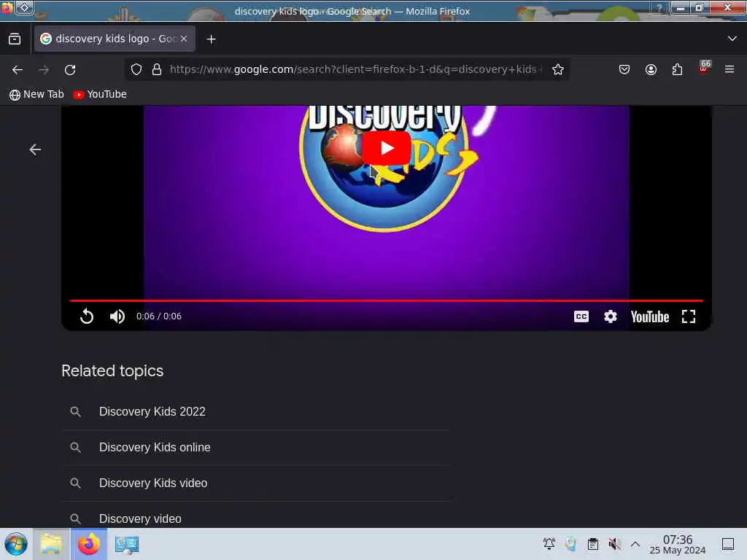Save page to Pocket

(x=624, y=69)
